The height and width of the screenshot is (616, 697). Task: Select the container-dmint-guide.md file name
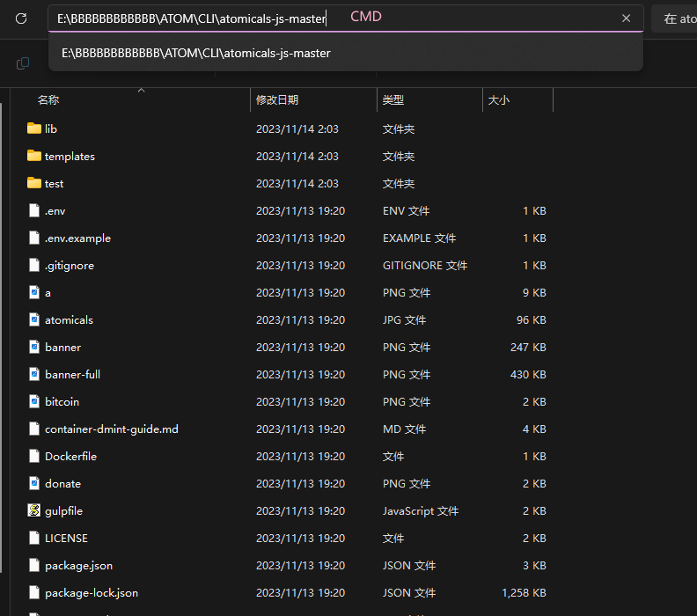coord(111,429)
